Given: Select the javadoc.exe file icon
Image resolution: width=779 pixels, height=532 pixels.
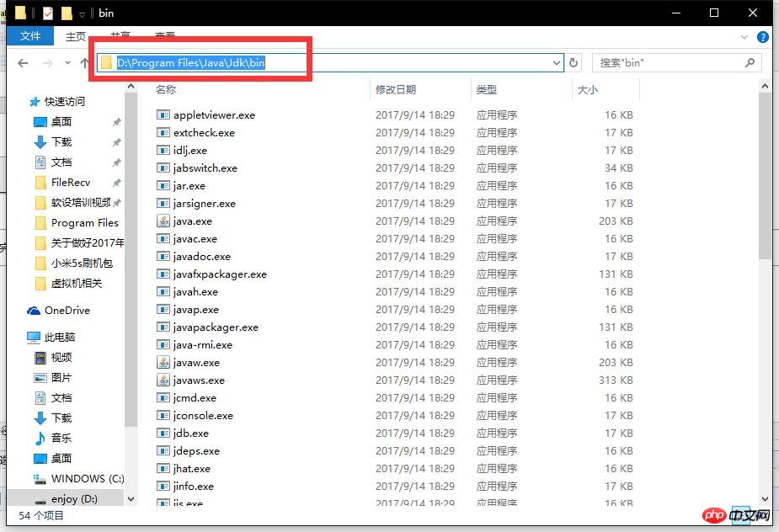Looking at the screenshot, I should click(163, 256).
